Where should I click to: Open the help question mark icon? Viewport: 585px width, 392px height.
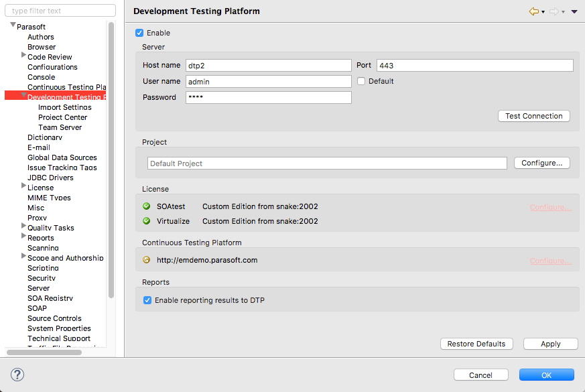17,375
